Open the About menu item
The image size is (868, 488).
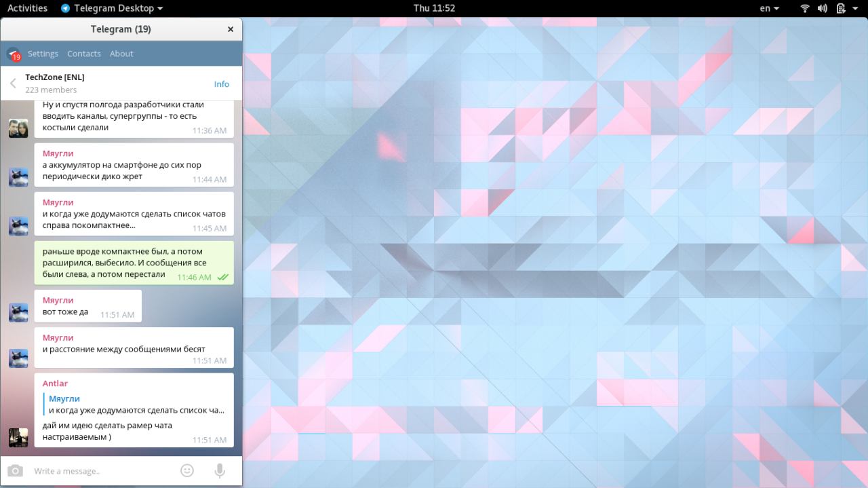pos(121,54)
